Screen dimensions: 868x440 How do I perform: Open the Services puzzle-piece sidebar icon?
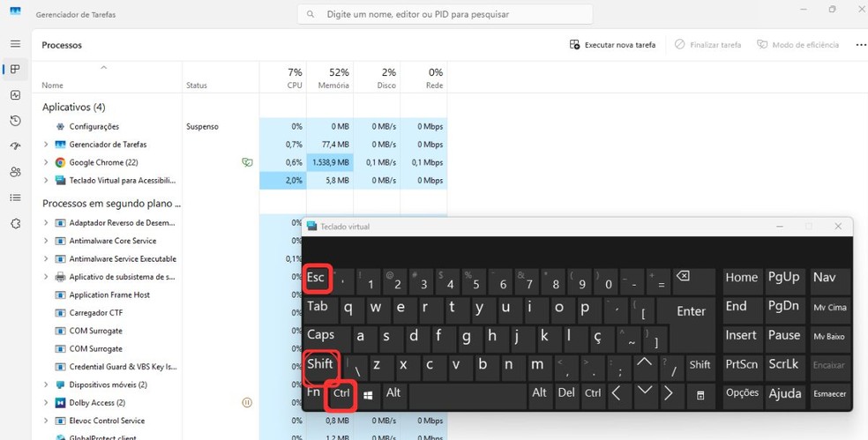pyautogui.click(x=16, y=224)
